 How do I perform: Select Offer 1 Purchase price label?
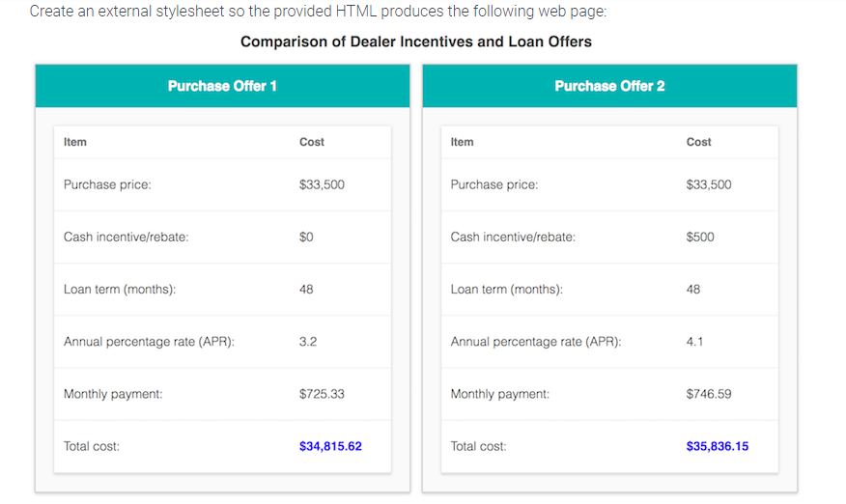(x=107, y=184)
